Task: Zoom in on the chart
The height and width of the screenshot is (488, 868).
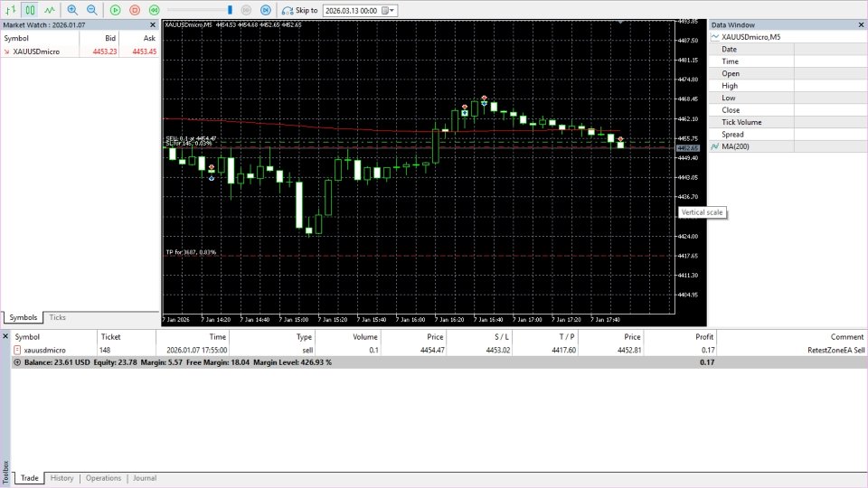Action: coord(72,10)
